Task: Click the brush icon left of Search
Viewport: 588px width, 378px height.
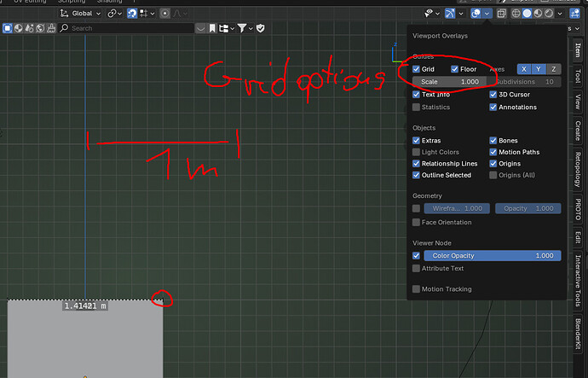Action: point(51,28)
